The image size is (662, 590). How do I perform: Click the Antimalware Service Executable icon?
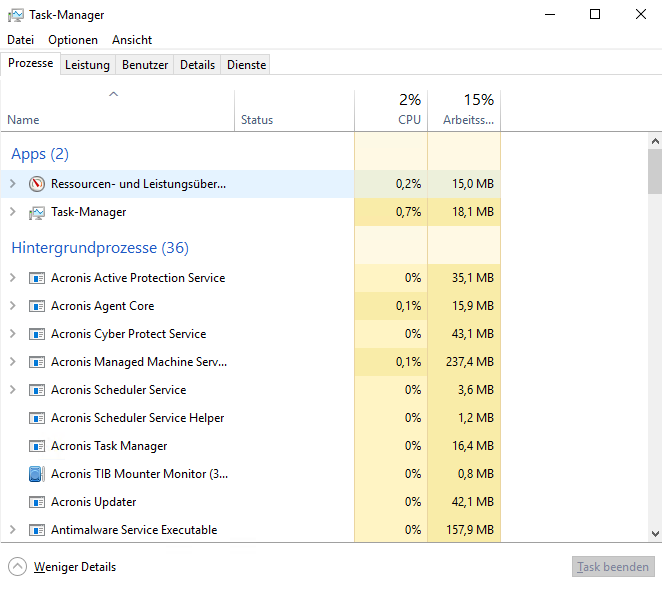37,530
